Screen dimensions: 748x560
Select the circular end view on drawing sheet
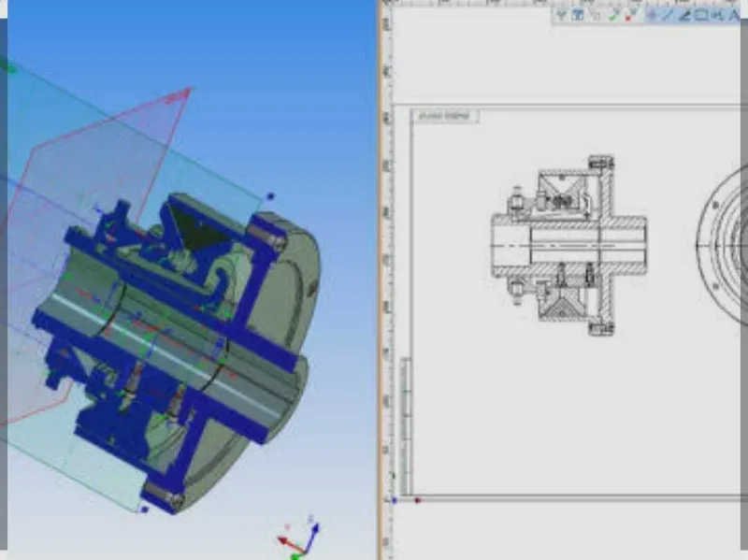point(723,245)
